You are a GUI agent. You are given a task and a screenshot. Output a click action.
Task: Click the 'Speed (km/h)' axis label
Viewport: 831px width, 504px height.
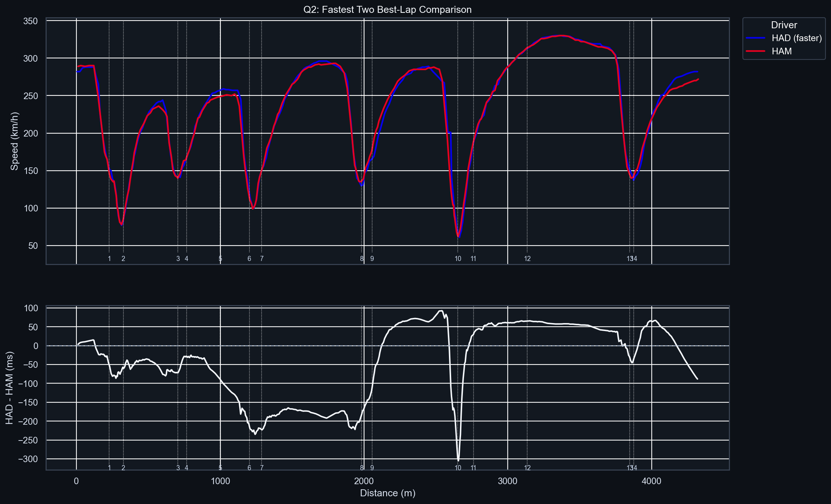pyautogui.click(x=14, y=141)
